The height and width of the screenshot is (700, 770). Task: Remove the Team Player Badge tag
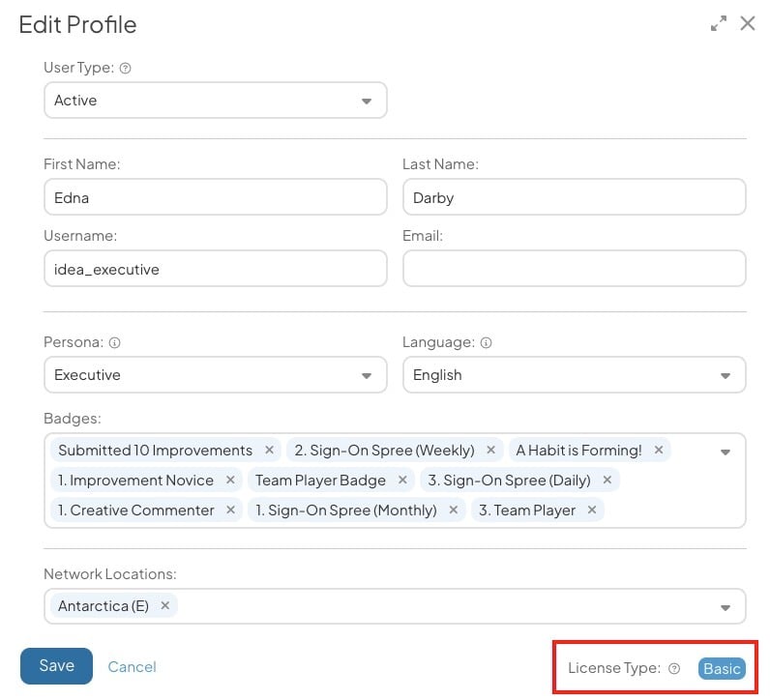click(x=402, y=480)
